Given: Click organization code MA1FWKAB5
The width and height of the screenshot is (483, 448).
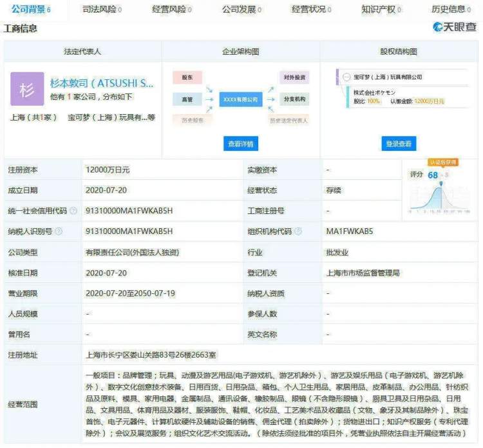Looking at the screenshot, I should tap(350, 231).
